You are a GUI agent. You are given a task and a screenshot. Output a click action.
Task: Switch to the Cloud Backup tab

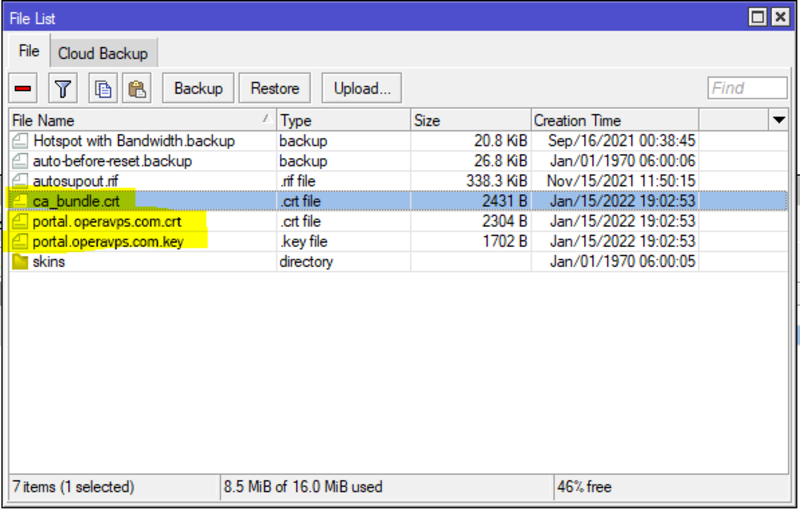(103, 54)
